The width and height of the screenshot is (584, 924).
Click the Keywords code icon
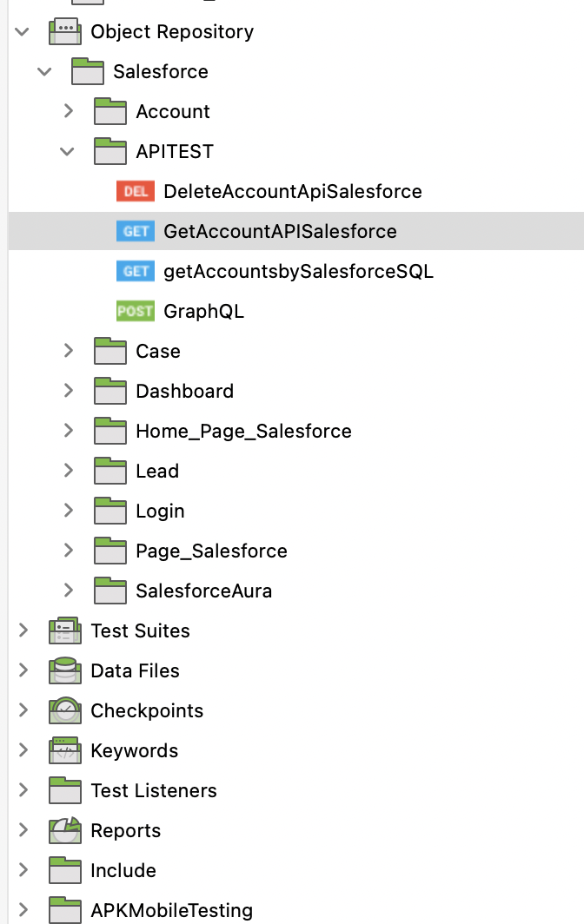click(x=65, y=750)
